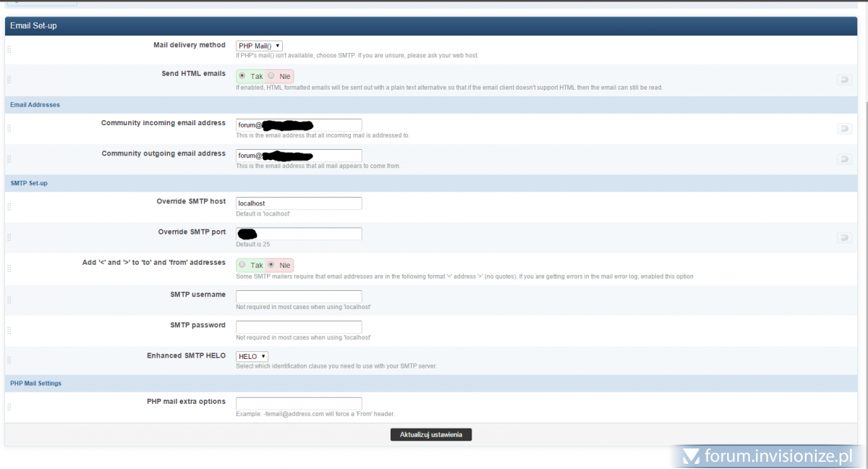Click drag handle beside Override SMTP host
This screenshot has height=469, width=868.
point(9,207)
